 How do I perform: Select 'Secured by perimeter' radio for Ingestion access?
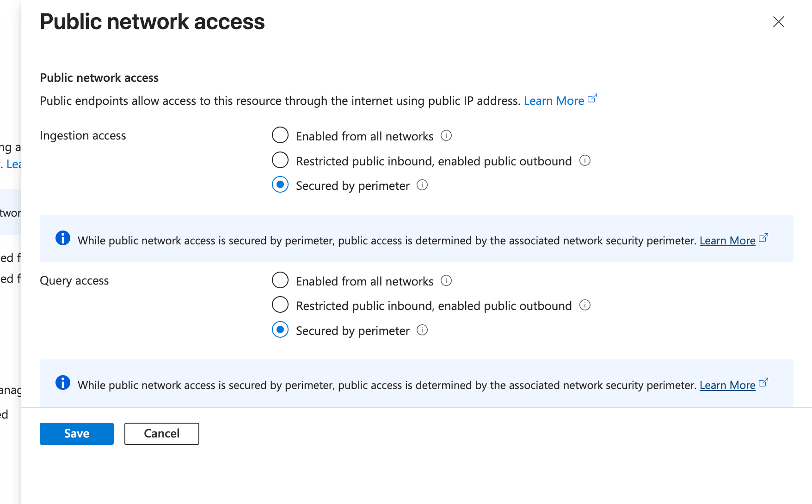280,184
